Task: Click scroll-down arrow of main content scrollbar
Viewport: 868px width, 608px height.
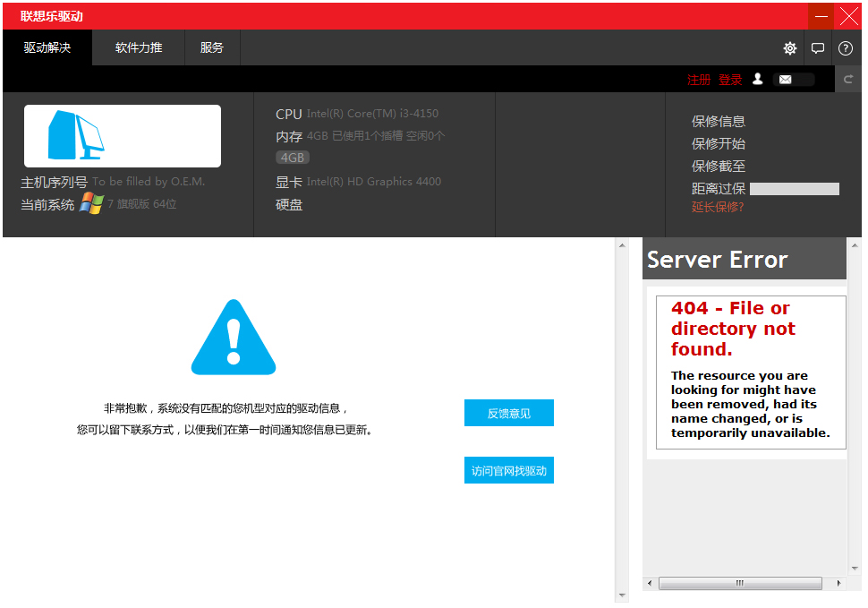Action: pos(622,595)
